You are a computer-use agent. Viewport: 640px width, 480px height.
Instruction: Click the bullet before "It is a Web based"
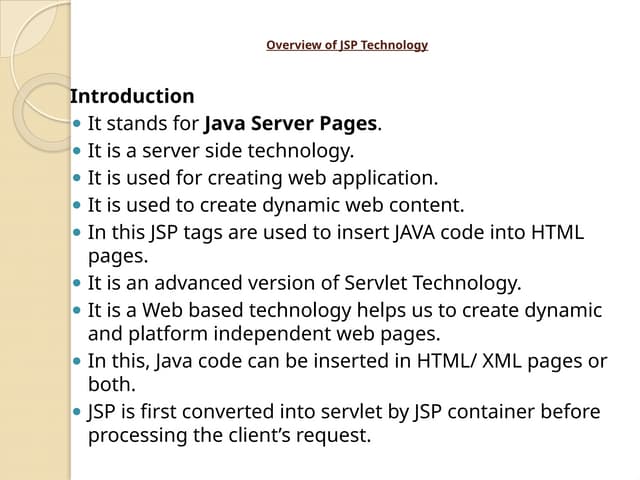click(x=78, y=311)
